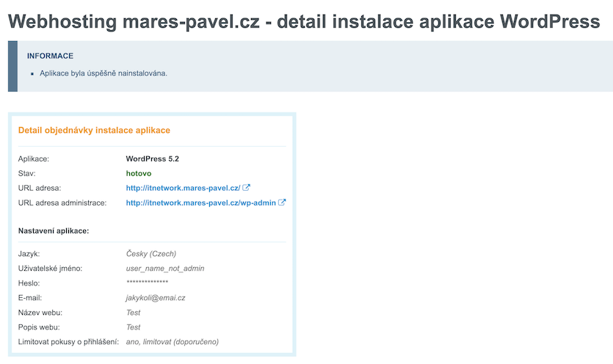Viewport: 613px width, 364px height.
Task: Click the INFORMACE box heading
Action: [50, 56]
